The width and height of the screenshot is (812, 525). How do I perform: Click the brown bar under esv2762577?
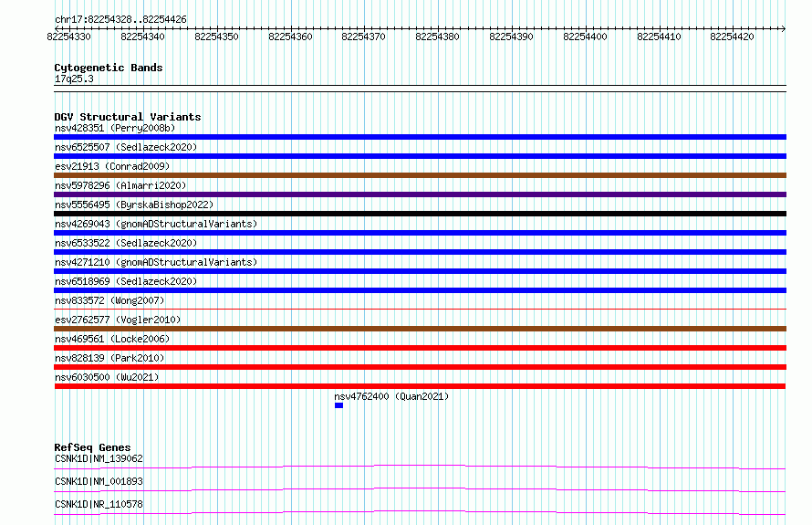pos(420,329)
